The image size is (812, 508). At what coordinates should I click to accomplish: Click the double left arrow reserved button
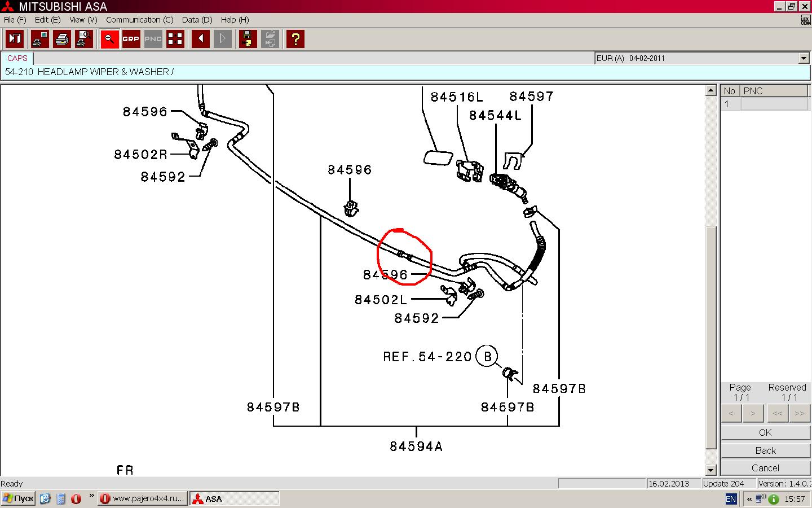click(777, 413)
